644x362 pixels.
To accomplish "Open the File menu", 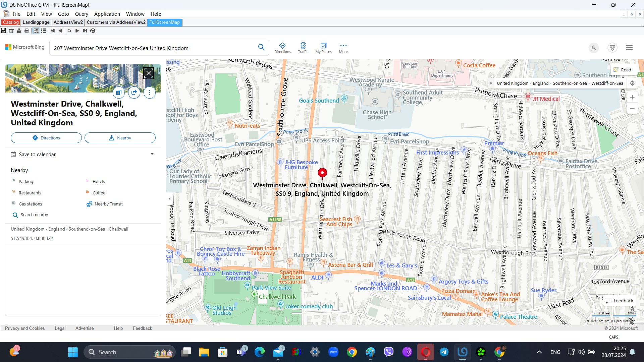I will pyautogui.click(x=16, y=14).
